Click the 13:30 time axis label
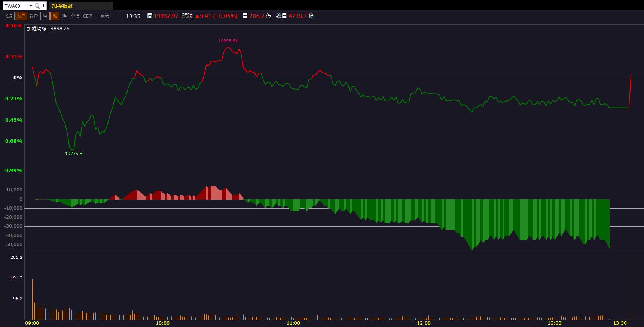Viewport: 644px width, 327px height. tap(620, 323)
